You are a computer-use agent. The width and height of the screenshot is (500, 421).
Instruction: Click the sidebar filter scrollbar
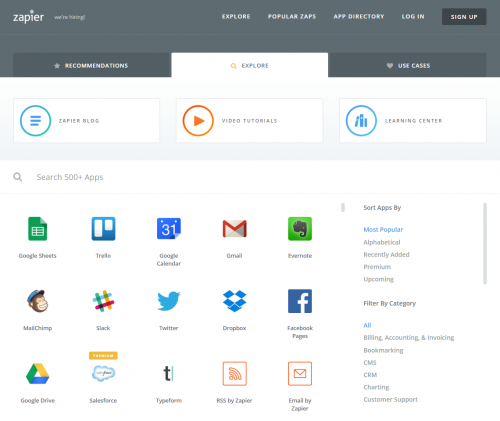click(485, 244)
